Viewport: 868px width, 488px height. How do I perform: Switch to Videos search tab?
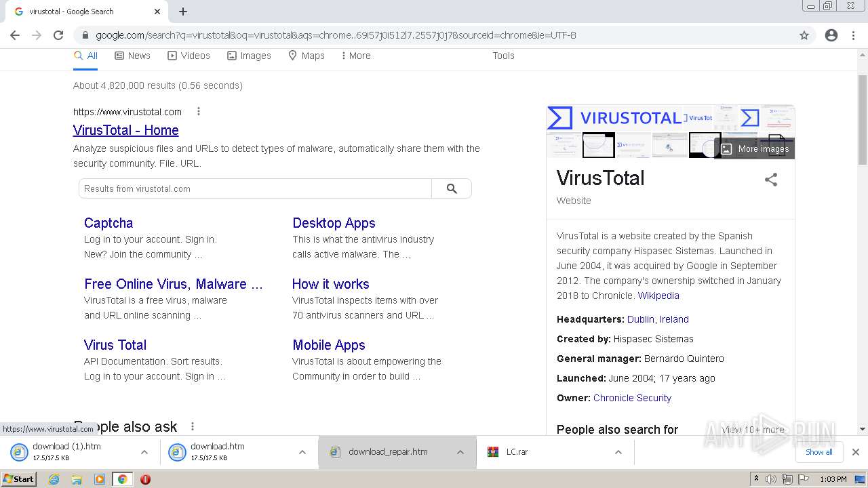coord(189,56)
